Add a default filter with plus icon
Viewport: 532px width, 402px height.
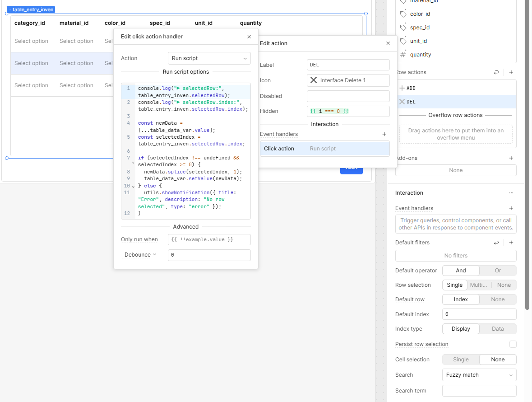pyautogui.click(x=511, y=243)
